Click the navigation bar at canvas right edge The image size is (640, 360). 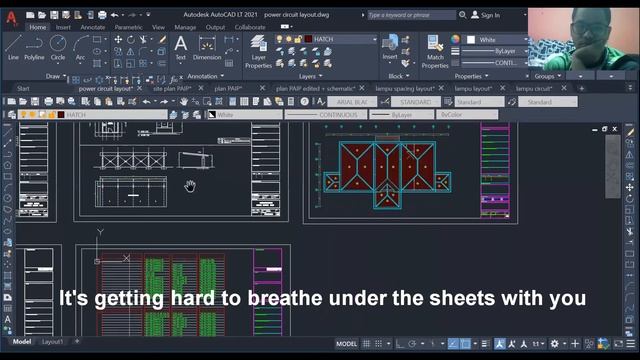coord(613,166)
